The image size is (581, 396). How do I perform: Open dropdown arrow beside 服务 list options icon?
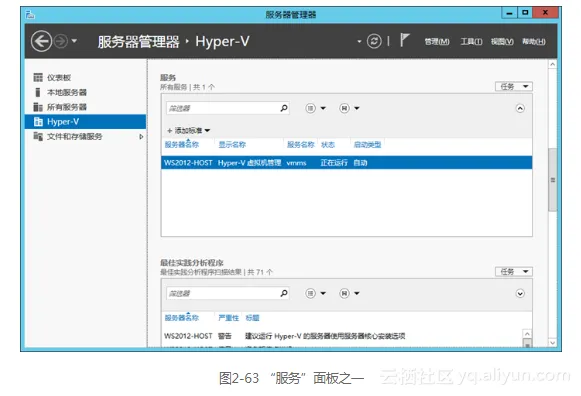(x=323, y=108)
